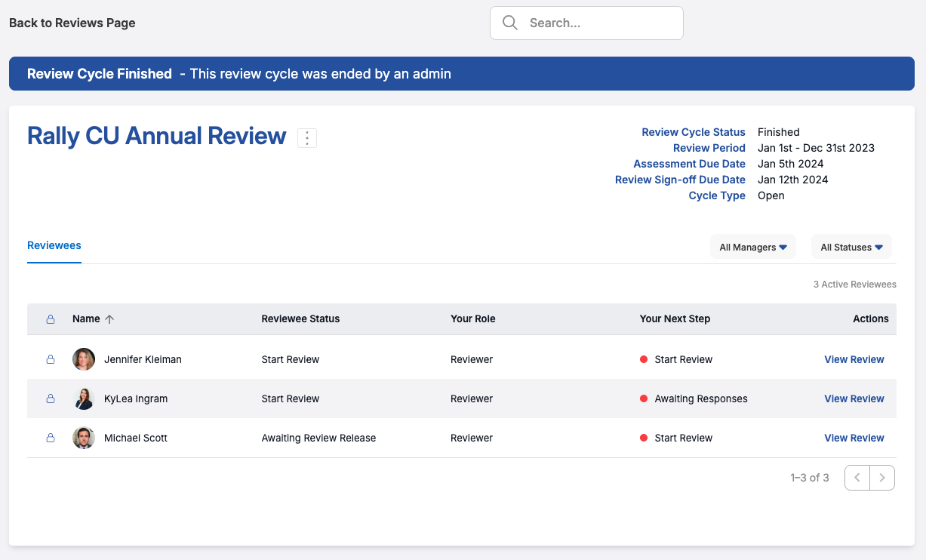Screen dimensions: 926x560
Task: Open the three-dot menu beside Rally CU Annual Review
Action: [x=307, y=138]
